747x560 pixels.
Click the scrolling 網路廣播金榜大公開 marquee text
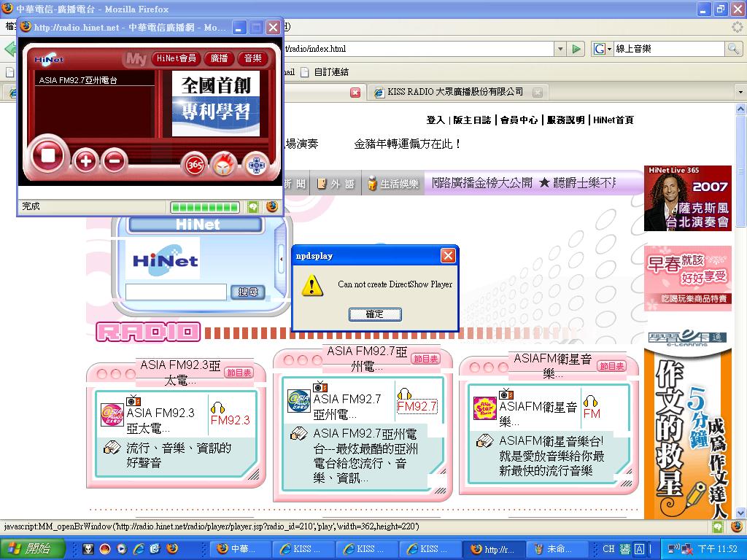coord(524,183)
